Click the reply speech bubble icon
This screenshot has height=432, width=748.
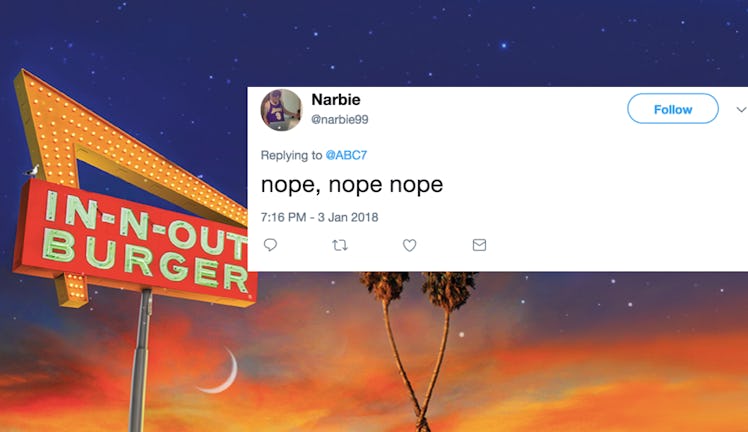click(270, 245)
